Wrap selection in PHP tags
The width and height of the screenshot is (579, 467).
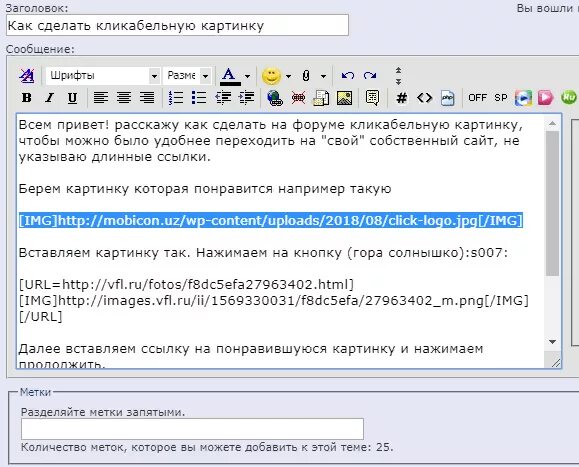[448, 98]
